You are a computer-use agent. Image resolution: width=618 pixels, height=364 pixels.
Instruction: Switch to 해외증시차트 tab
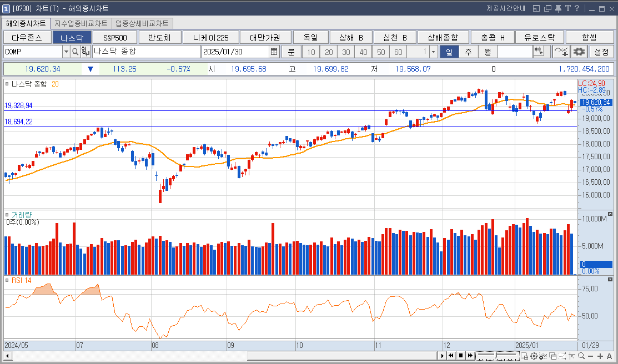tap(26, 23)
